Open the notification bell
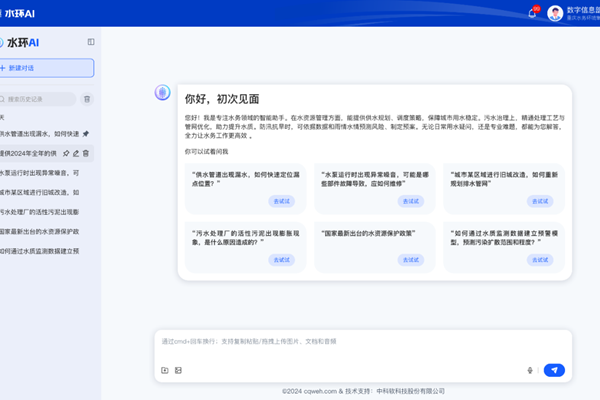 pos(532,13)
